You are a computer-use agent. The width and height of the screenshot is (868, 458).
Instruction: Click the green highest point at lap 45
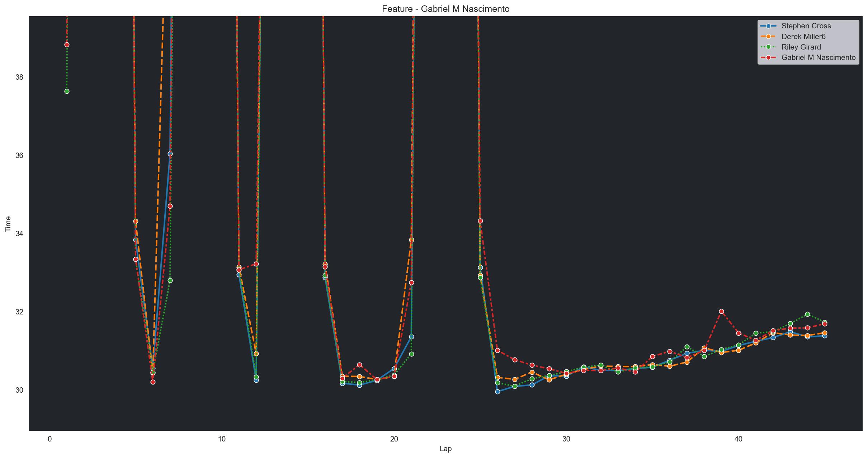click(807, 314)
